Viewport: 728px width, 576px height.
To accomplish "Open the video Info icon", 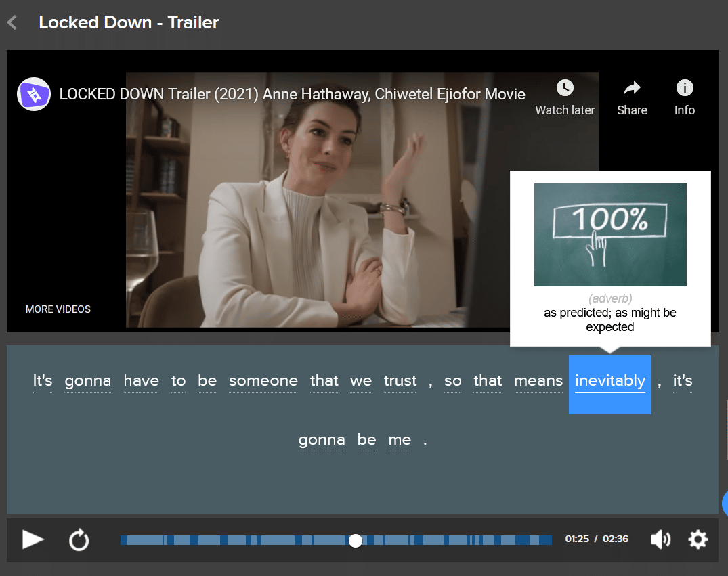I will pyautogui.click(x=685, y=87).
